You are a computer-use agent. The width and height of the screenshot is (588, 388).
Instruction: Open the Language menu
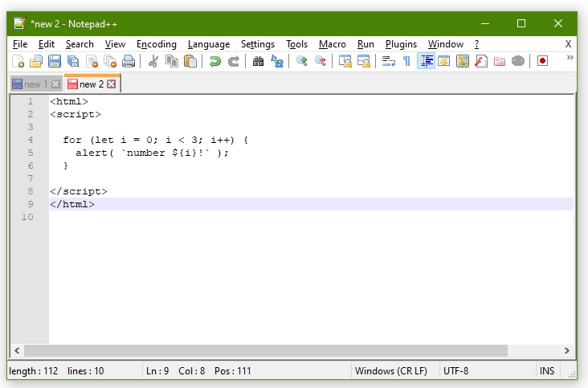pos(209,44)
